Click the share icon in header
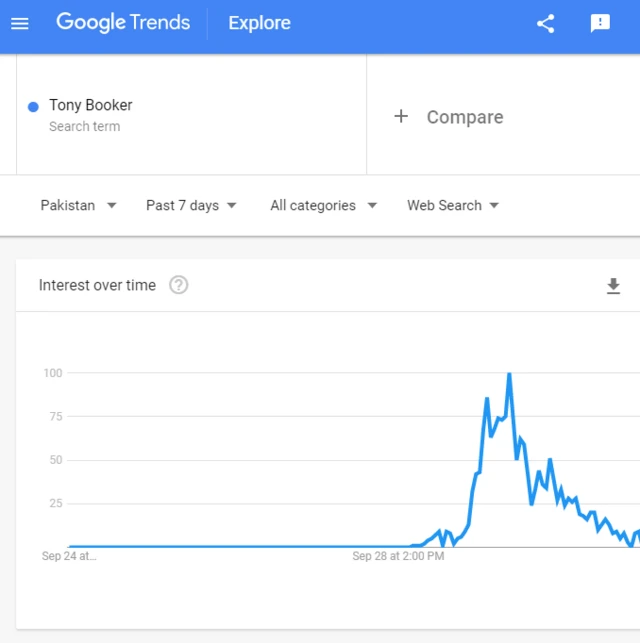This screenshot has height=643, width=640. pos(545,24)
